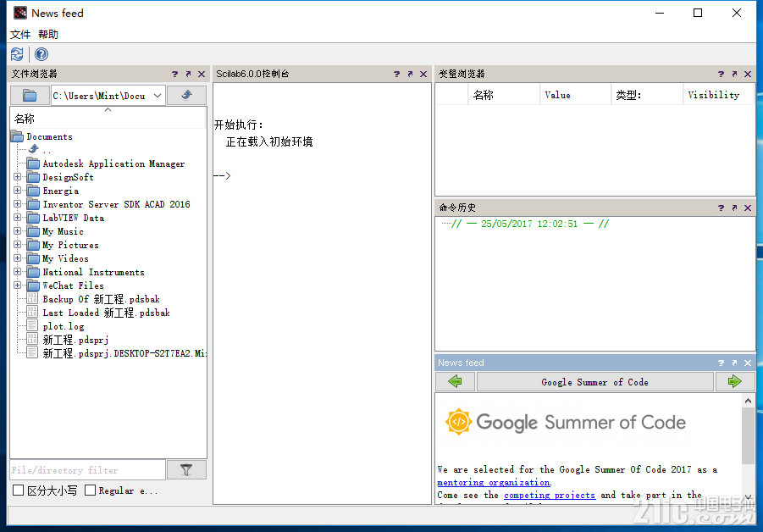Follow the competing projects link
Screen dimensions: 763x532
pos(550,495)
